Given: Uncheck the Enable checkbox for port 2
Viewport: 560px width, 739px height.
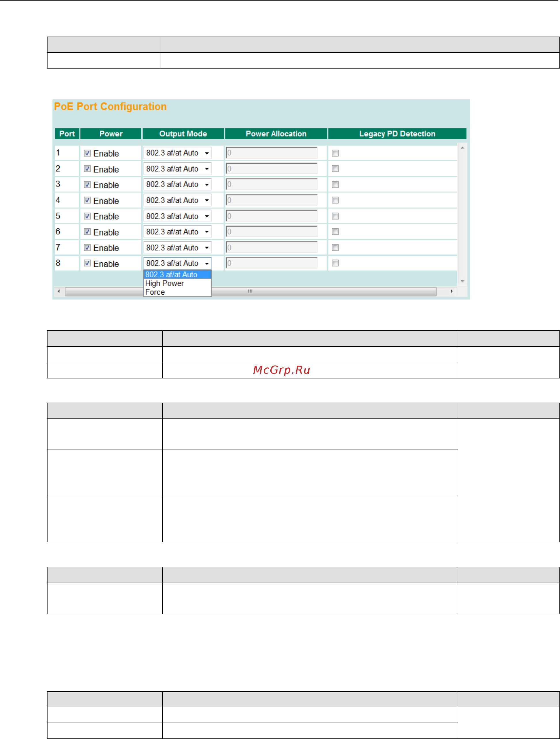Looking at the screenshot, I should point(87,169).
